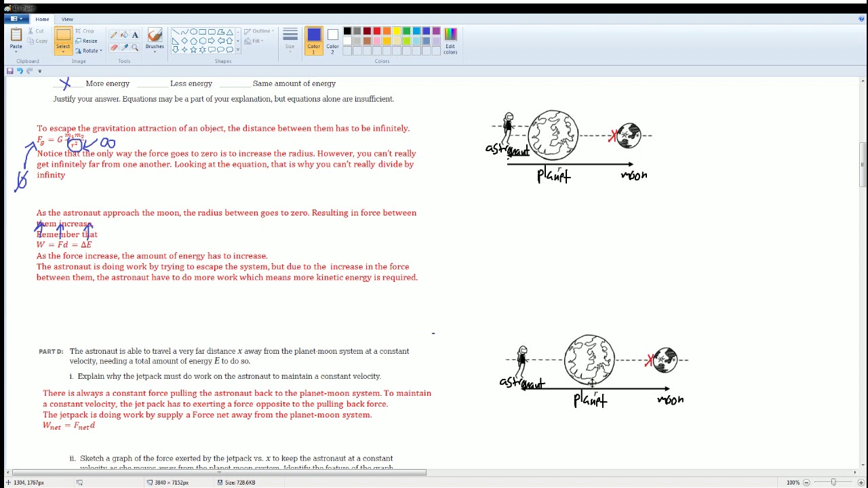Open the Select options dropdown arrow

[63, 51]
